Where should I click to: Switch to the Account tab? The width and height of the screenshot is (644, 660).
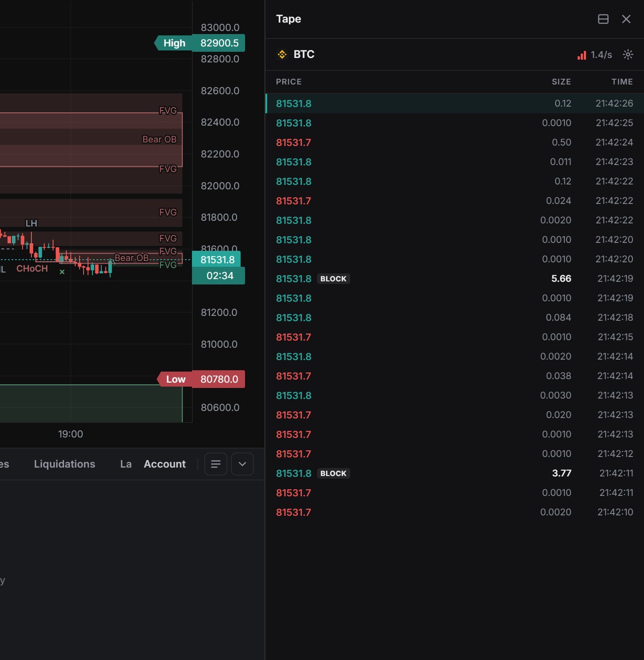(x=165, y=464)
